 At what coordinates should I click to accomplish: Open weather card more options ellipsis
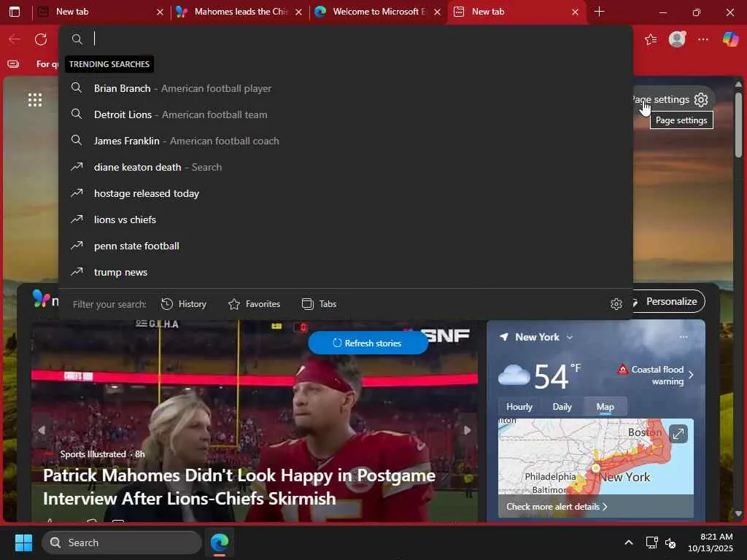tap(683, 337)
